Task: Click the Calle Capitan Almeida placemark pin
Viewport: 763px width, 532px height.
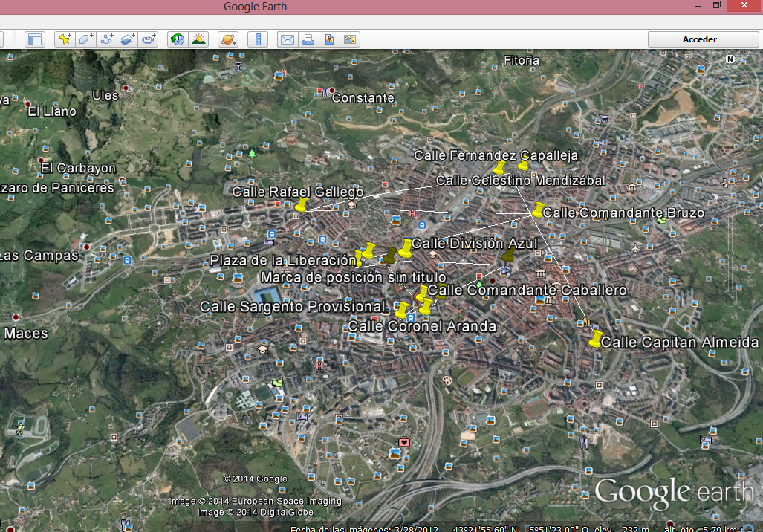Action: point(594,340)
